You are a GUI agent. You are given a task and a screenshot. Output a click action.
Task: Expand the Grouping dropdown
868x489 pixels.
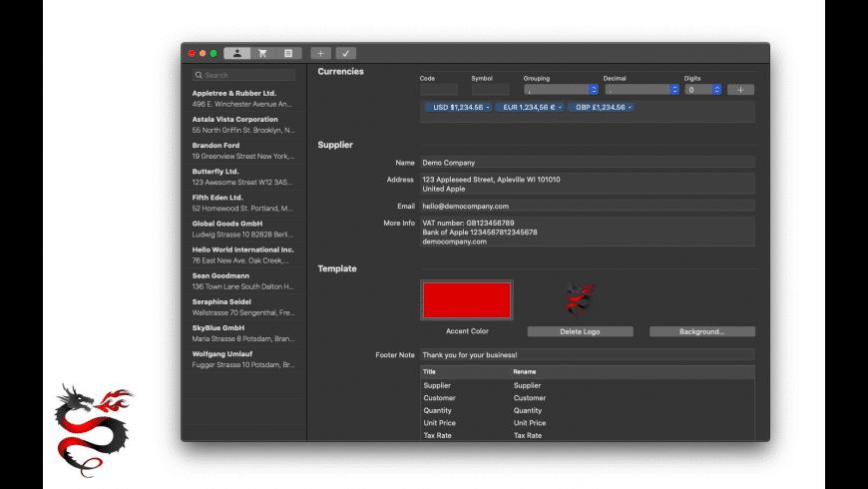[593, 90]
